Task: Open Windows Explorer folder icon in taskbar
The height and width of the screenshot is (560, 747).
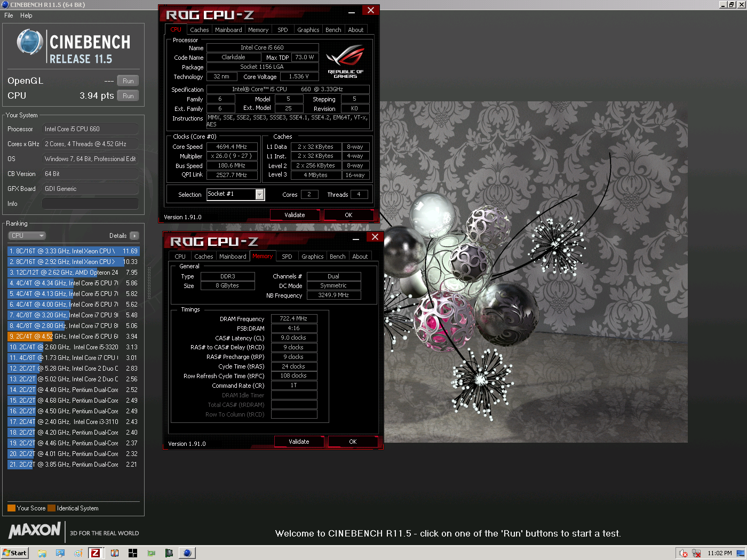Action: coord(42,553)
